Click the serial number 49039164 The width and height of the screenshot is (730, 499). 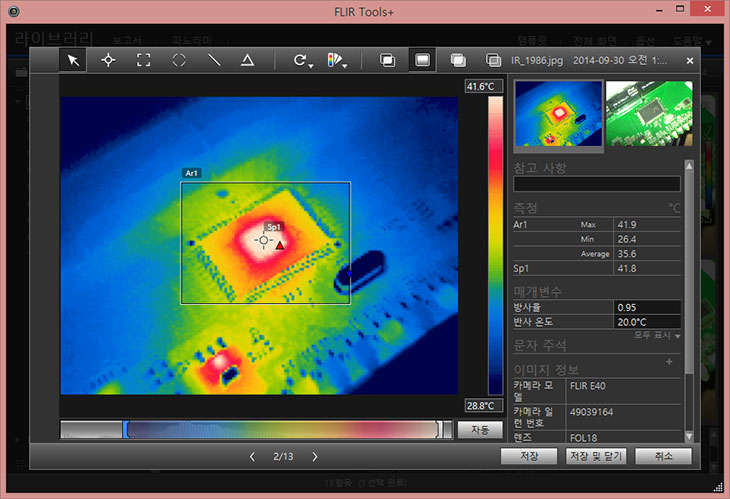[x=591, y=412]
